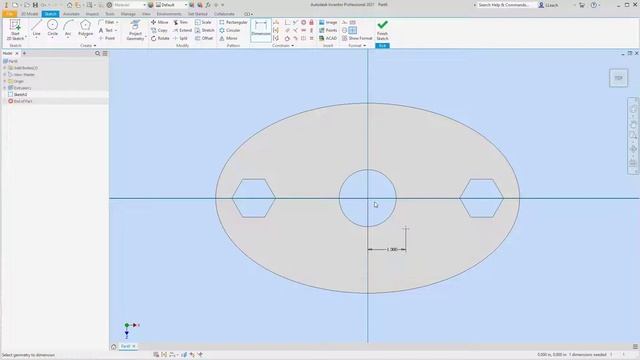Activate the Split command
Screen dimensions: 640x360
pyautogui.click(x=180, y=38)
